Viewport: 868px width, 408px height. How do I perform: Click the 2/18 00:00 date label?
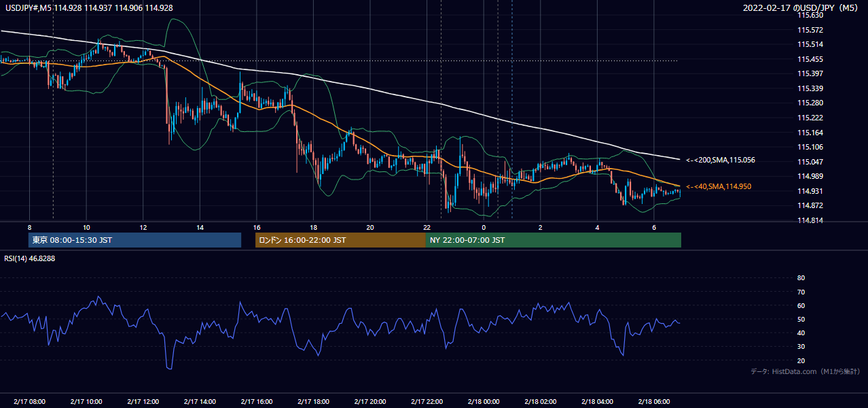(x=484, y=402)
